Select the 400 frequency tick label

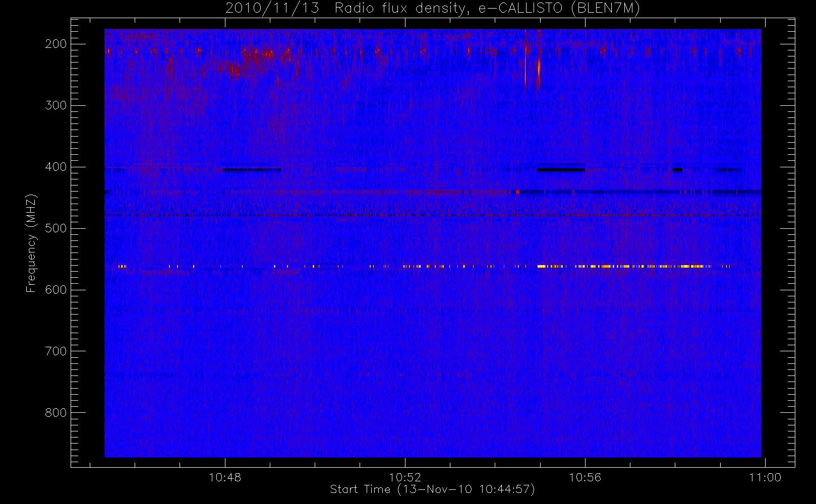pos(55,167)
